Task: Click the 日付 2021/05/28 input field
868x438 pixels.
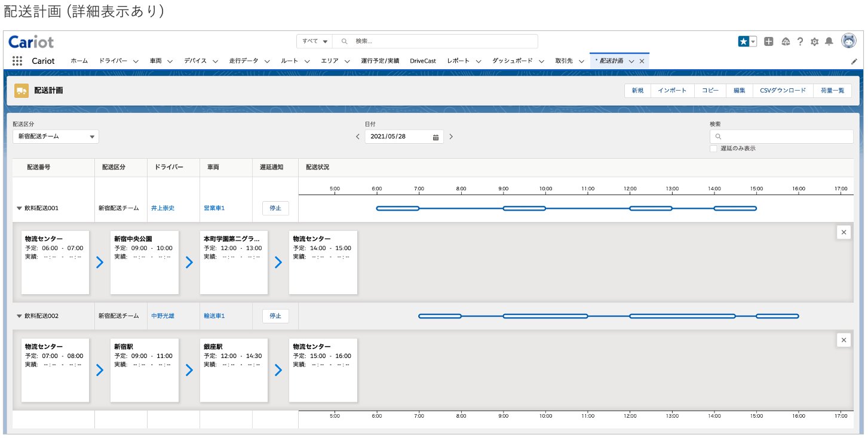Action: [x=405, y=137]
